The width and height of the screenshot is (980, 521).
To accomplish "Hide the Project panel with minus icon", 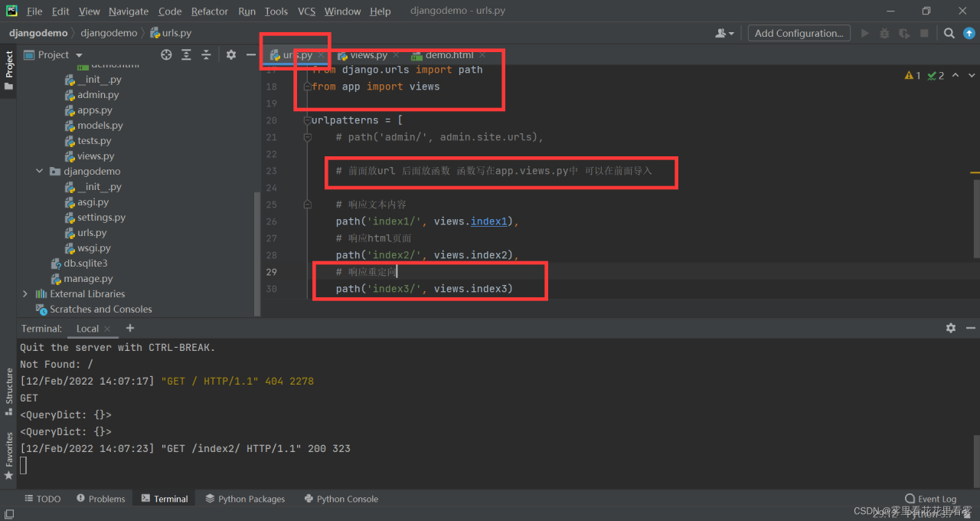I will click(251, 54).
